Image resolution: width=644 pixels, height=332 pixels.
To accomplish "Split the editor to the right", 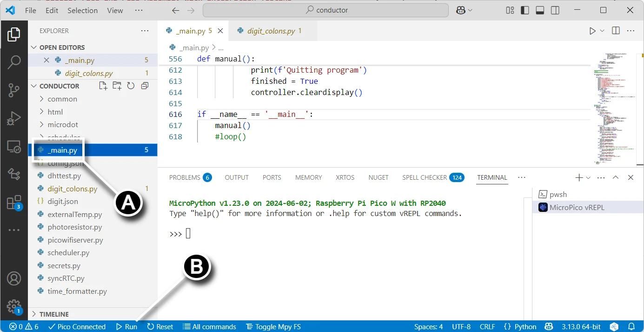I will 616,31.
